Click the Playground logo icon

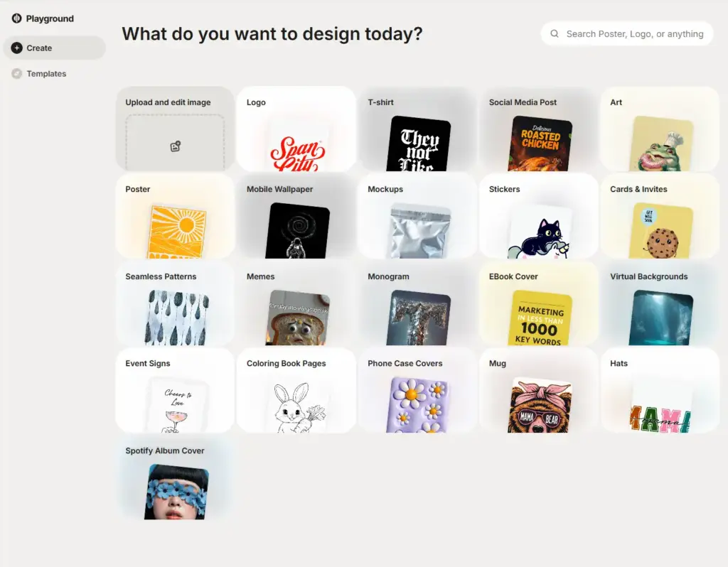[17, 18]
